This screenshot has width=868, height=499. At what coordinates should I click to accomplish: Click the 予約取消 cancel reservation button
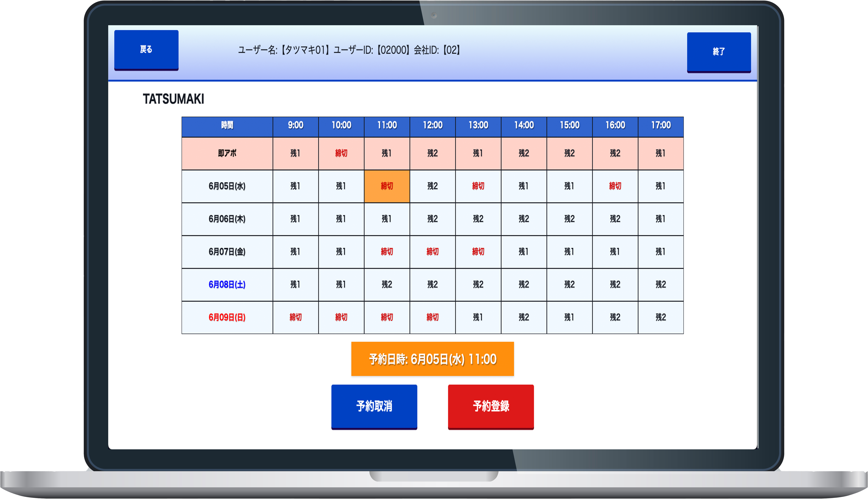coord(374,406)
